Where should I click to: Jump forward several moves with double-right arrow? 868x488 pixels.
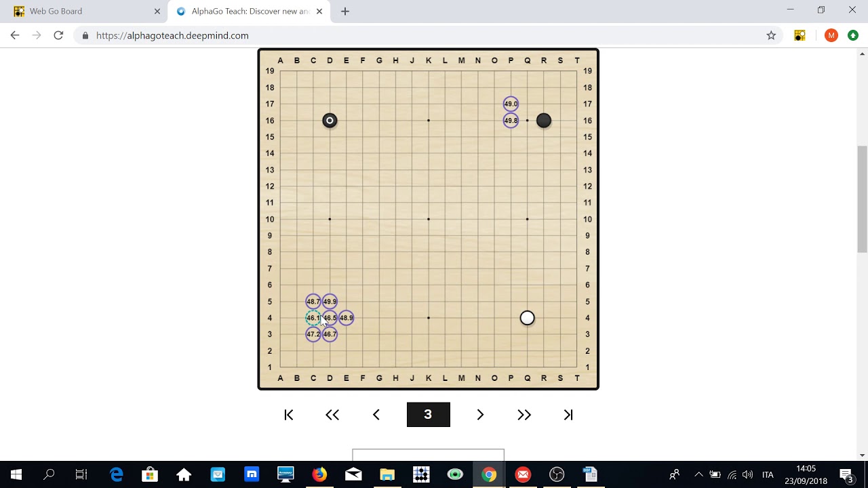click(x=524, y=415)
